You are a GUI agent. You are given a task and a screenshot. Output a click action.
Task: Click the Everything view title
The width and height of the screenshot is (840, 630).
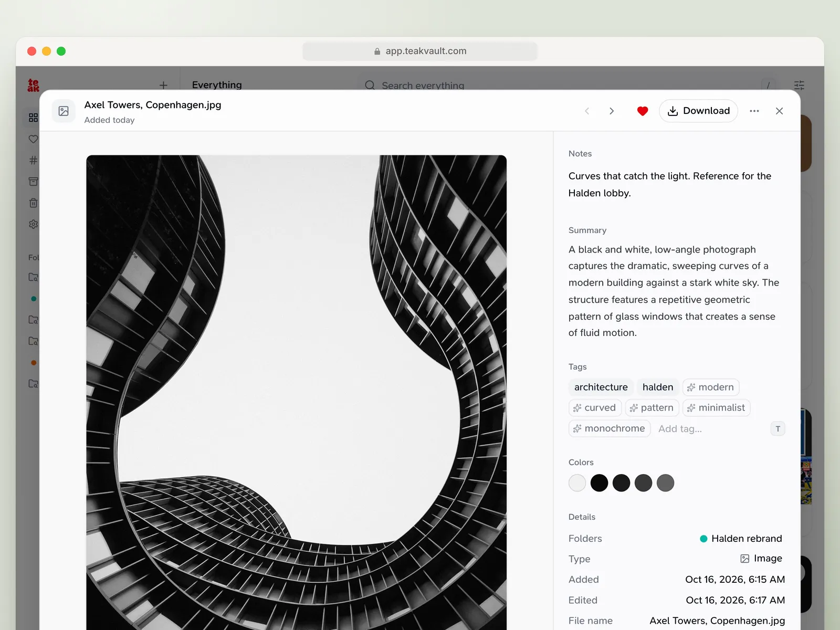[217, 85]
